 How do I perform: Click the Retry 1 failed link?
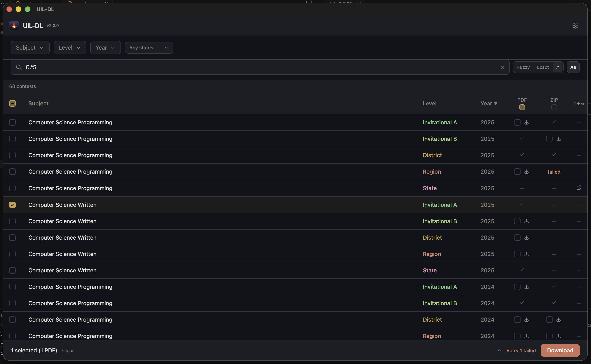(521, 351)
